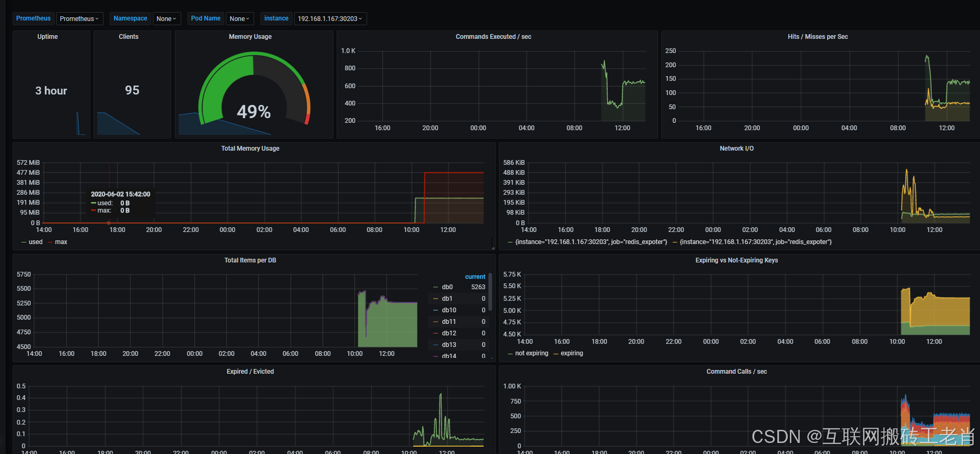Toggle the 'not expiring' legend series
This screenshot has width=980, height=454.
point(531,353)
